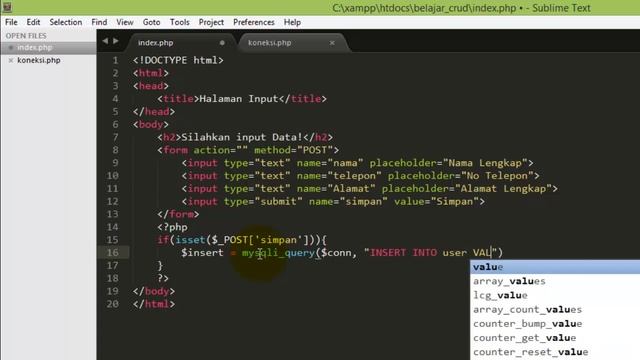Viewport: 640px width, 360px height.
Task: Go to next tab with right arrow
Action: [x=116, y=41]
